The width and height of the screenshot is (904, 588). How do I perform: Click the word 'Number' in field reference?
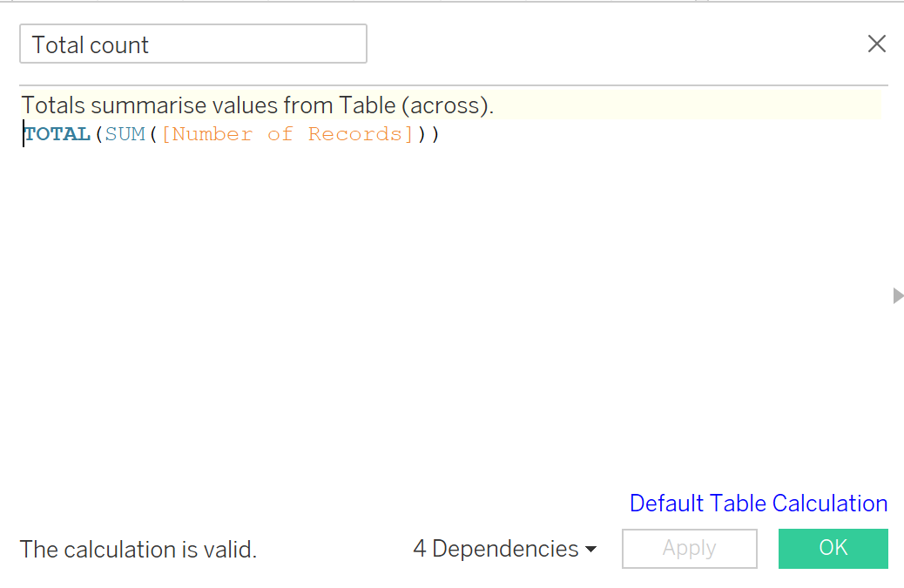[213, 134]
